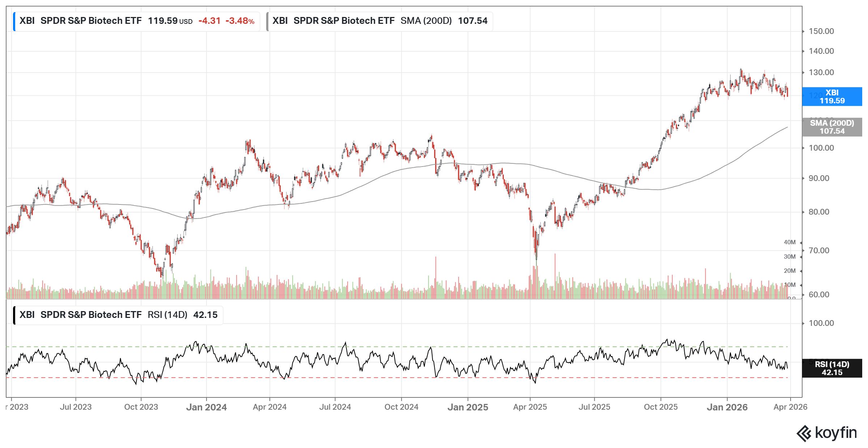
Task: Click the black RSI (14D) 42.15 axis tag
Action: 831,368
